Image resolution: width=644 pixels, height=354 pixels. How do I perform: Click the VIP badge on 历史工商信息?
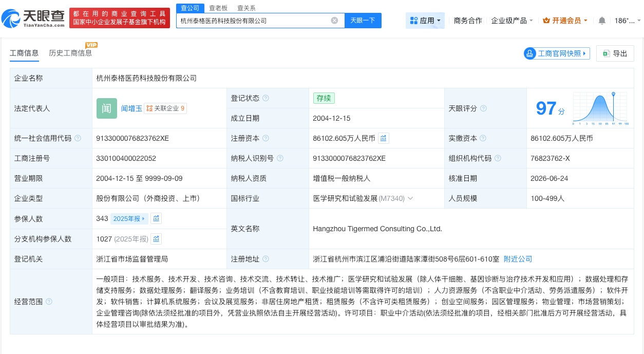pos(91,45)
